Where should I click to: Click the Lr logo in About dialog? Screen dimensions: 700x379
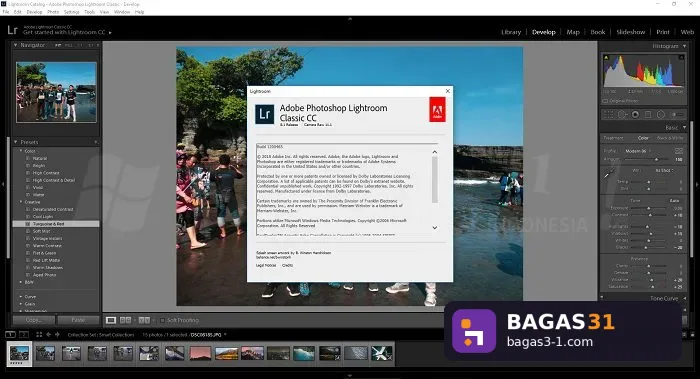click(x=264, y=114)
